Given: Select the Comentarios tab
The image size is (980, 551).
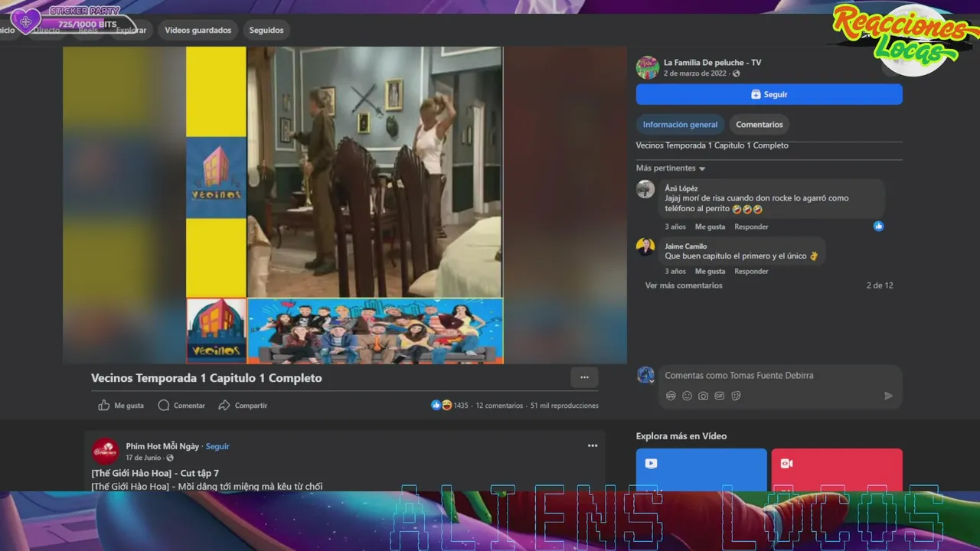Looking at the screenshot, I should point(759,124).
